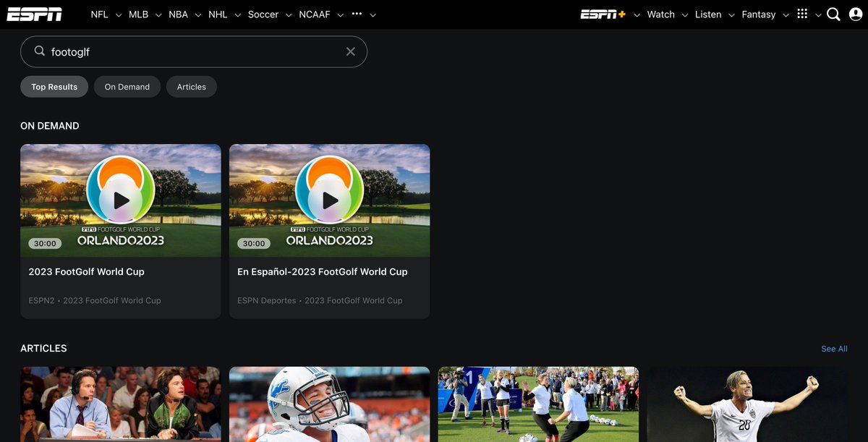Open the Fantasy menu
The width and height of the screenshot is (868, 442).
pos(759,14)
